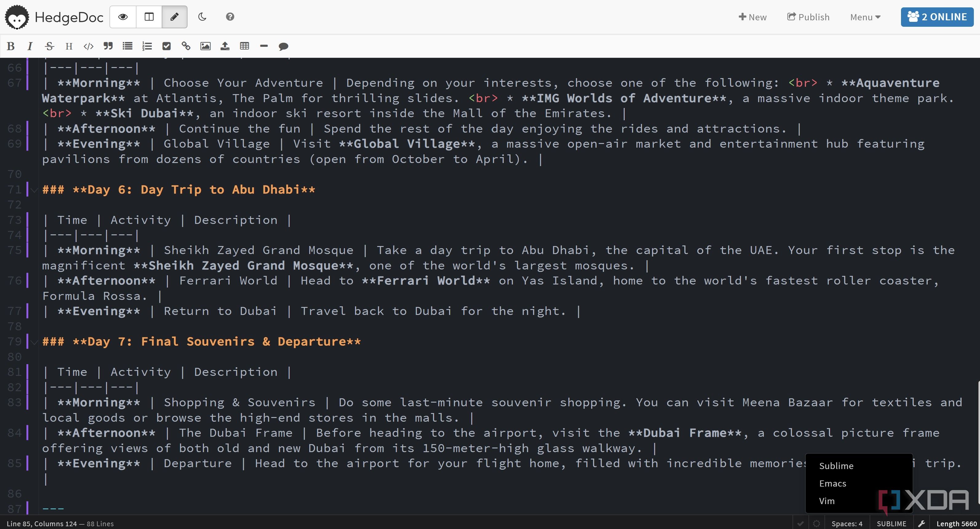Toggle editor theme sun icon in status bar
Image resolution: width=980 pixels, height=529 pixels.
pyautogui.click(x=816, y=524)
